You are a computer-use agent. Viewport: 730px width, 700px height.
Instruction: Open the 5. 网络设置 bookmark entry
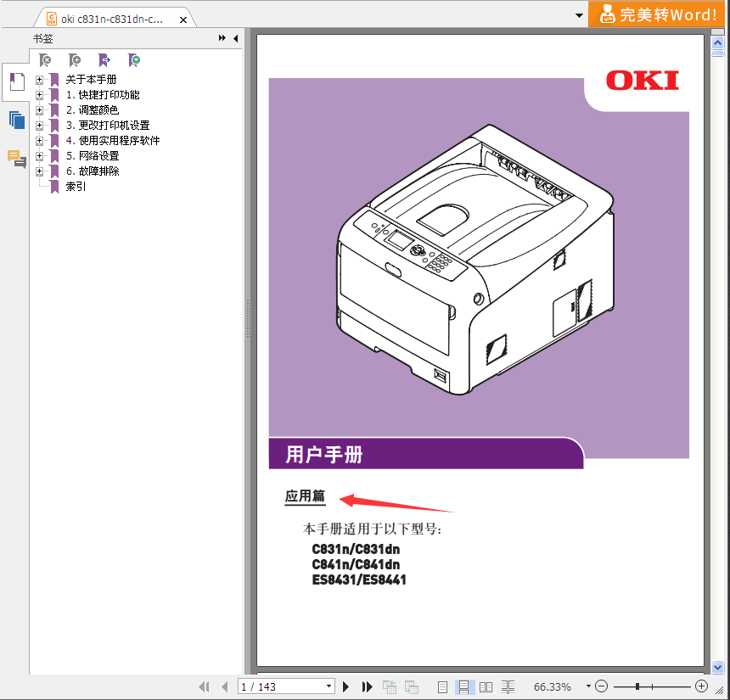tap(93, 156)
